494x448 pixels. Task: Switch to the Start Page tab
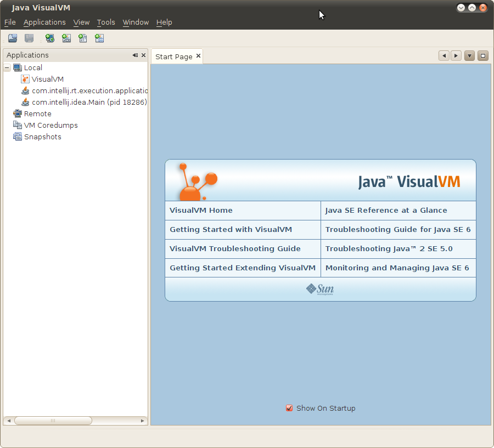coord(173,55)
